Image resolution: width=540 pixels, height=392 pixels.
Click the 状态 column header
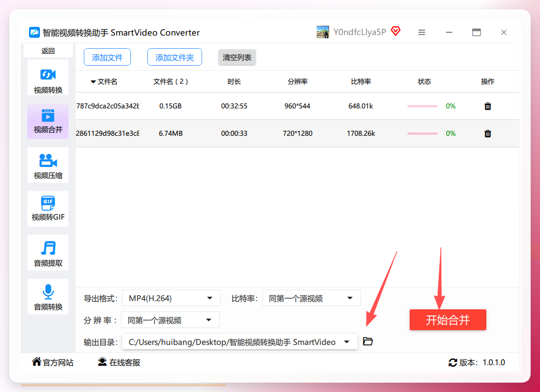[x=424, y=82]
